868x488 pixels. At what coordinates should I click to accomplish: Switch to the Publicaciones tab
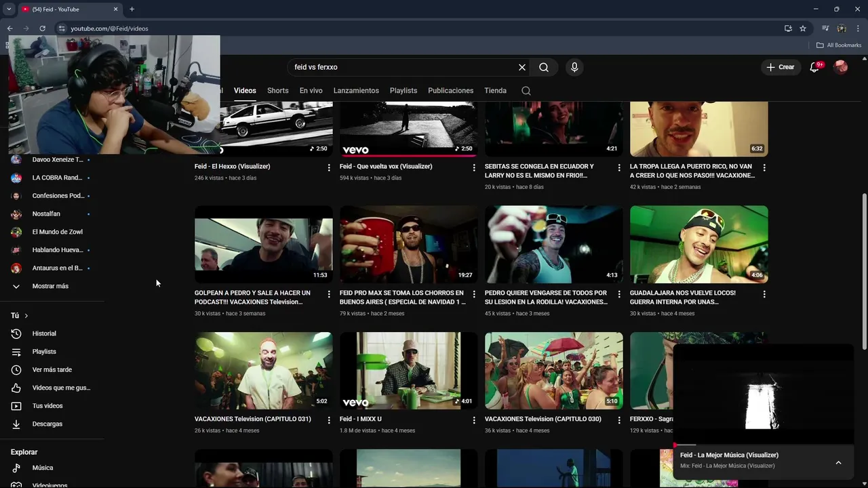[451, 91]
